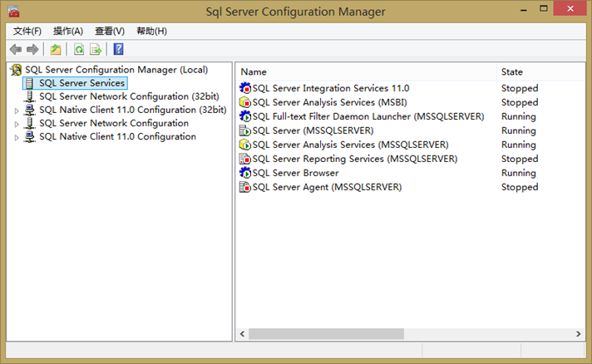592x364 pixels.
Task: Expand SQL Native Client 11.0 Configuration (32bit) node
Action: tap(17, 110)
